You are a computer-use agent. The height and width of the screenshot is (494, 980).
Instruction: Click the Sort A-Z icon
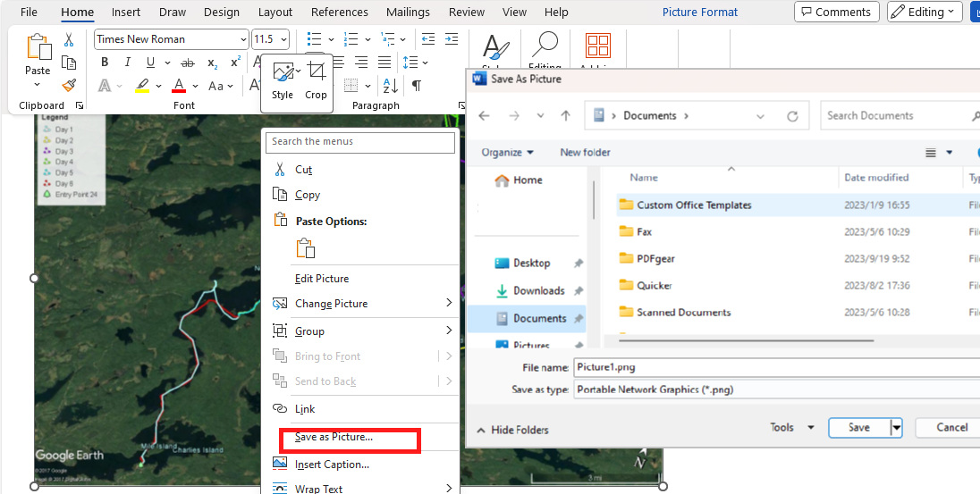[390, 86]
